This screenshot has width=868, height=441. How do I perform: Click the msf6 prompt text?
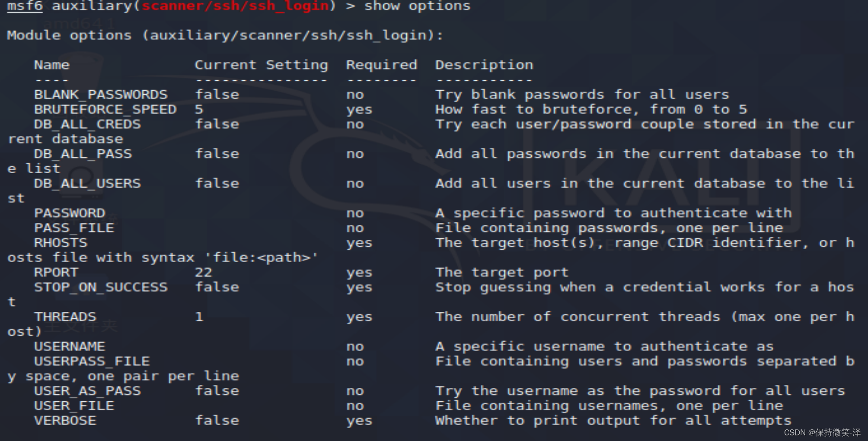(x=25, y=6)
